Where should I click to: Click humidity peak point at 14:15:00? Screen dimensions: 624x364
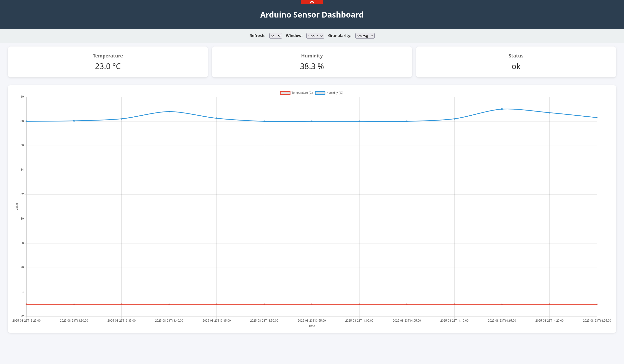[x=502, y=109]
